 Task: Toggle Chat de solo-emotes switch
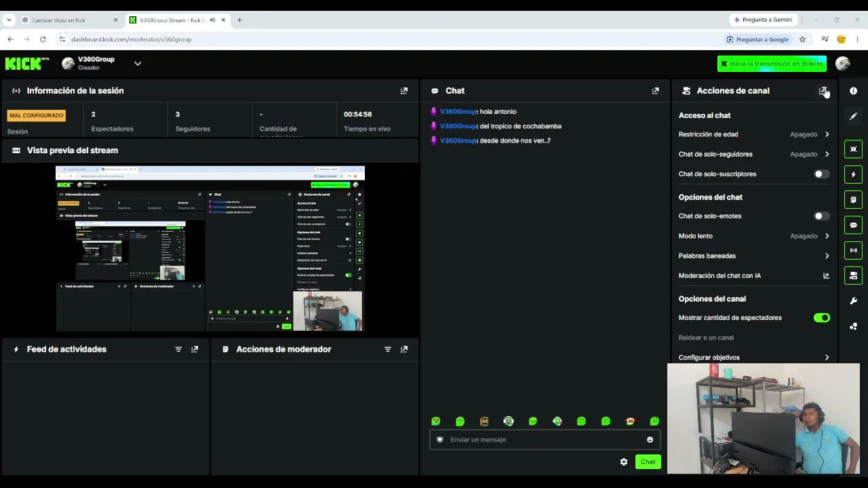[821, 216]
